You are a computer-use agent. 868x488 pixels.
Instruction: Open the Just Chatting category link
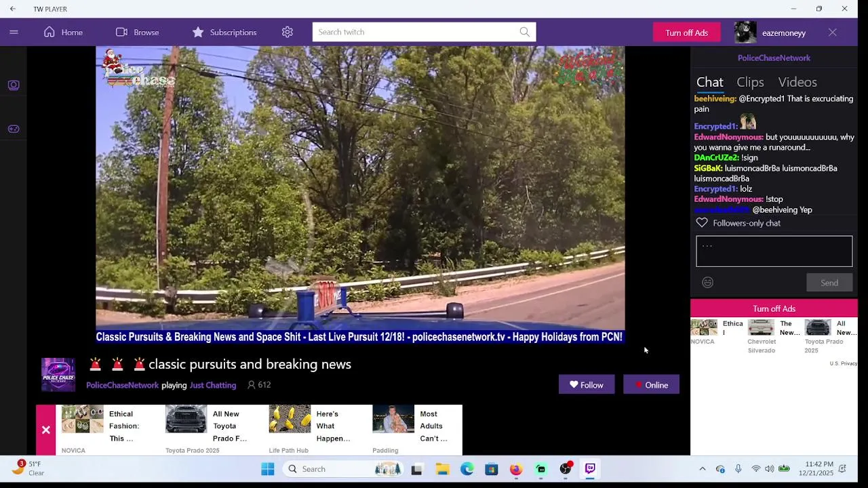213,385
